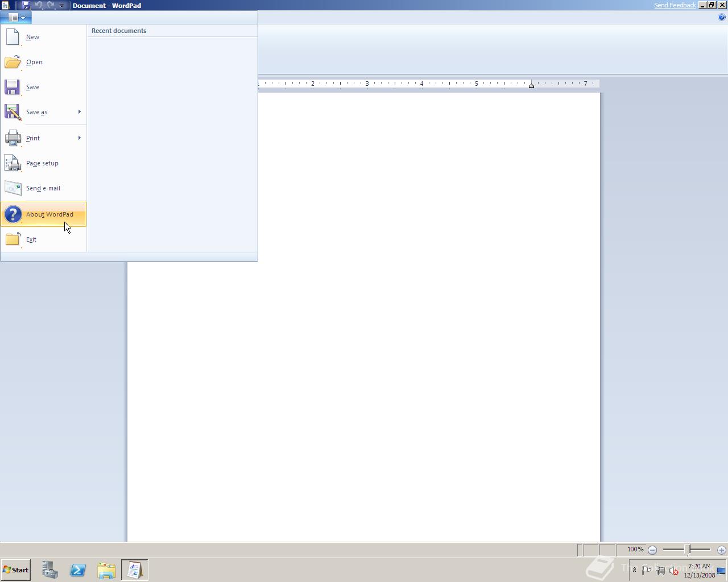Click the WordPad application icon in the title bar
Image resolution: width=728 pixels, height=582 pixels.
(x=5, y=5)
